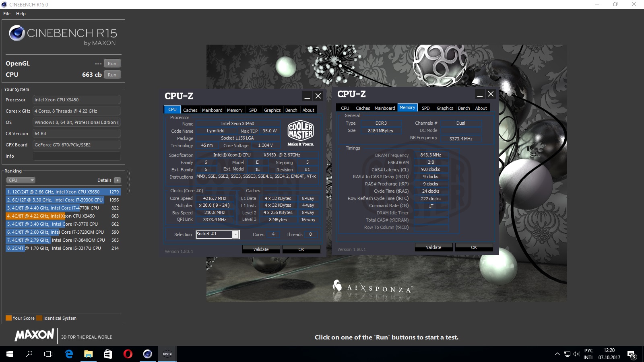Minimize the left CPU-Z window

[307, 96]
